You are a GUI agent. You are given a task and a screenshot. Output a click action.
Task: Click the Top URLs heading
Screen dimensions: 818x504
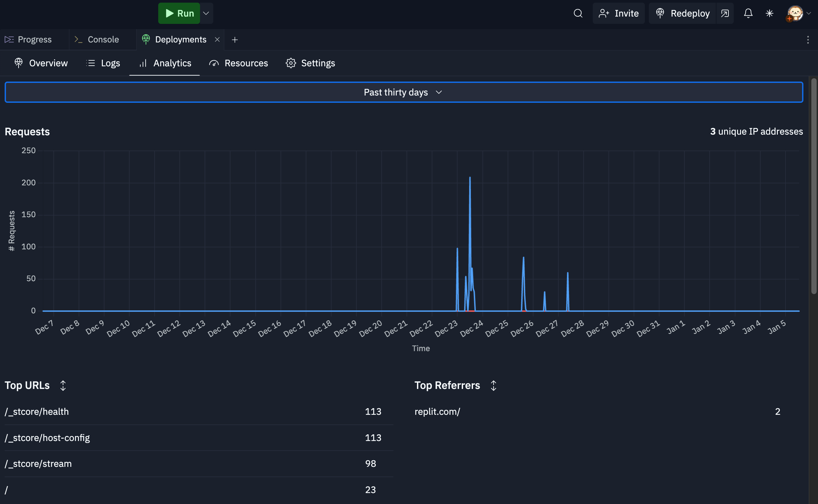(x=27, y=386)
